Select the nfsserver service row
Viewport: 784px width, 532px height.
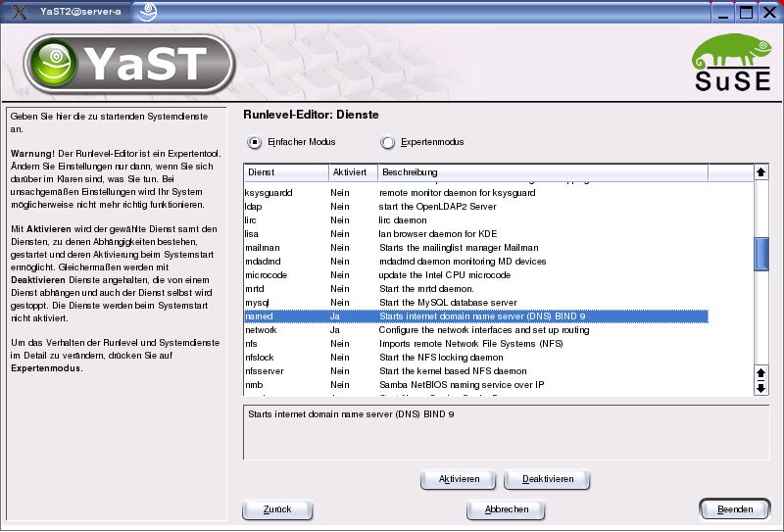[x=476, y=371]
